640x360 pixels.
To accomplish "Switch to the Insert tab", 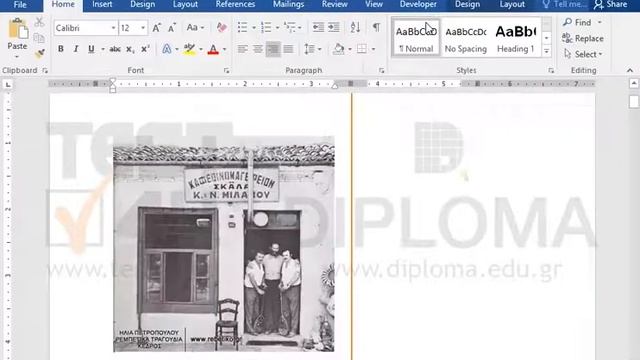I will tap(102, 5).
